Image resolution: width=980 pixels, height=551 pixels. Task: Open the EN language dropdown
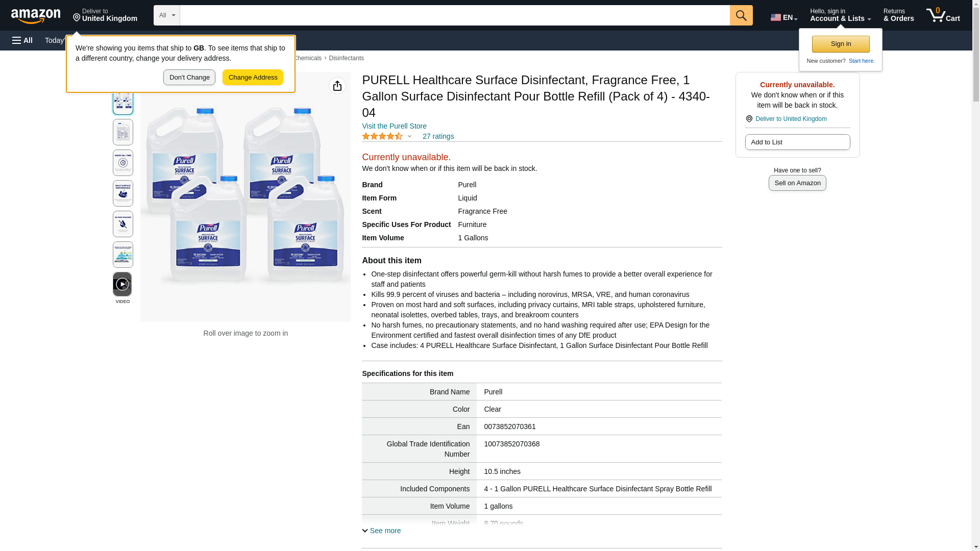(783, 17)
